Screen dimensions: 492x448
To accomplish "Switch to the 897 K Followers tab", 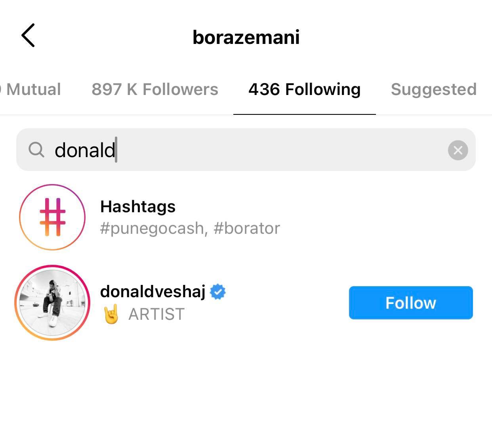I will 155,89.
